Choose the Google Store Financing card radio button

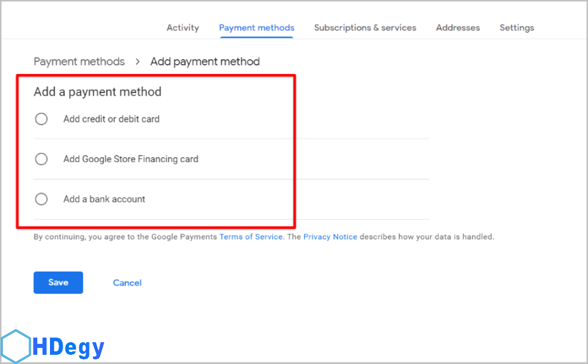coord(41,159)
